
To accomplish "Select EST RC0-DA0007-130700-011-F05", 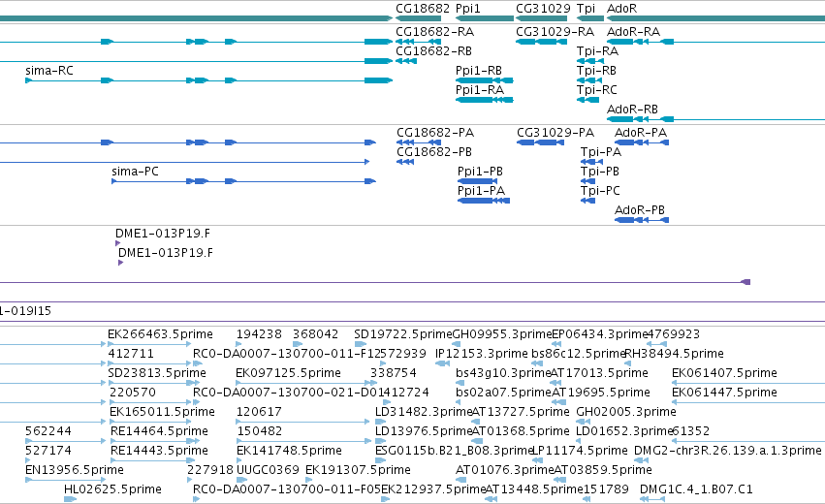I will click(287, 489).
